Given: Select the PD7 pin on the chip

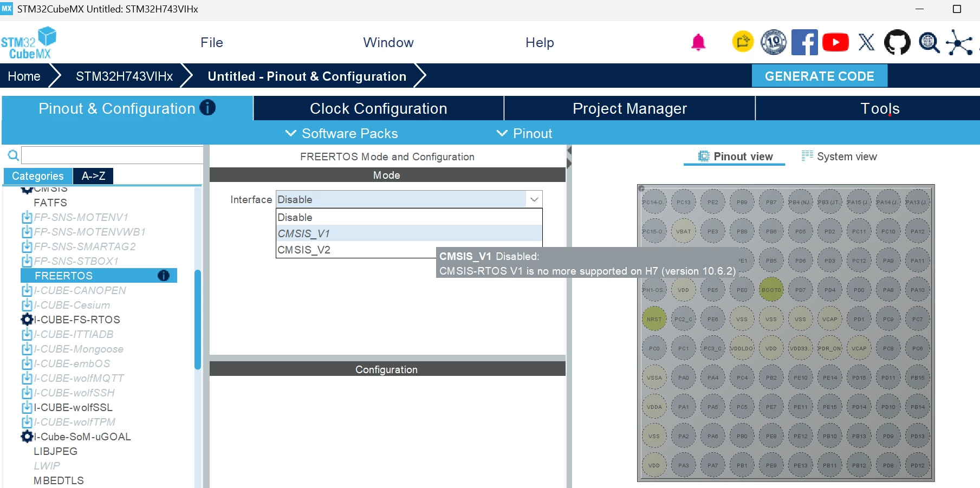Looking at the screenshot, I should click(800, 290).
